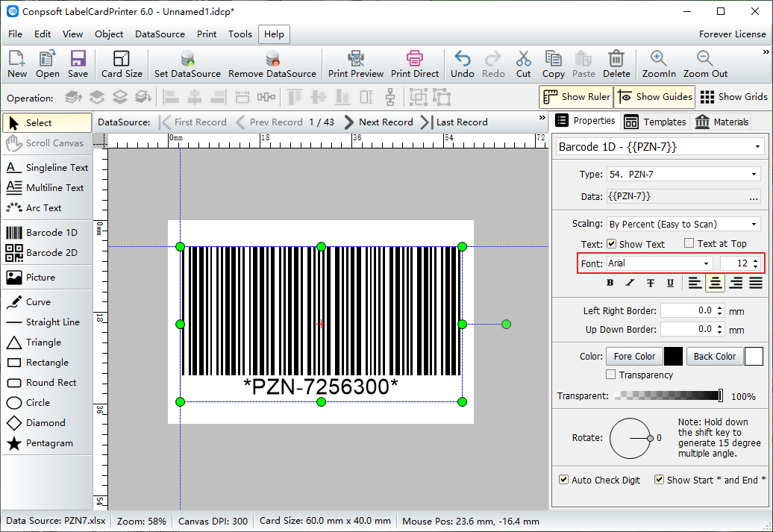Image resolution: width=773 pixels, height=532 pixels.
Task: Toggle bold on barcode text
Action: [x=610, y=283]
